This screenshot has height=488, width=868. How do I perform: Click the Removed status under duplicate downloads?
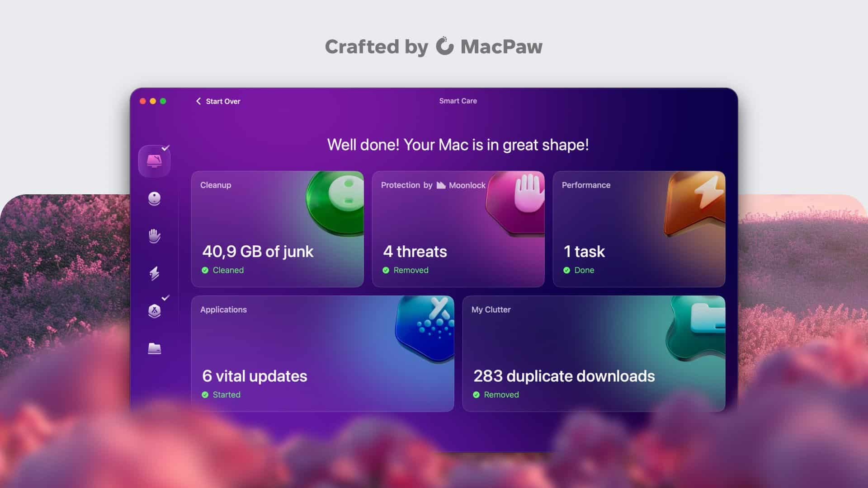[501, 395]
